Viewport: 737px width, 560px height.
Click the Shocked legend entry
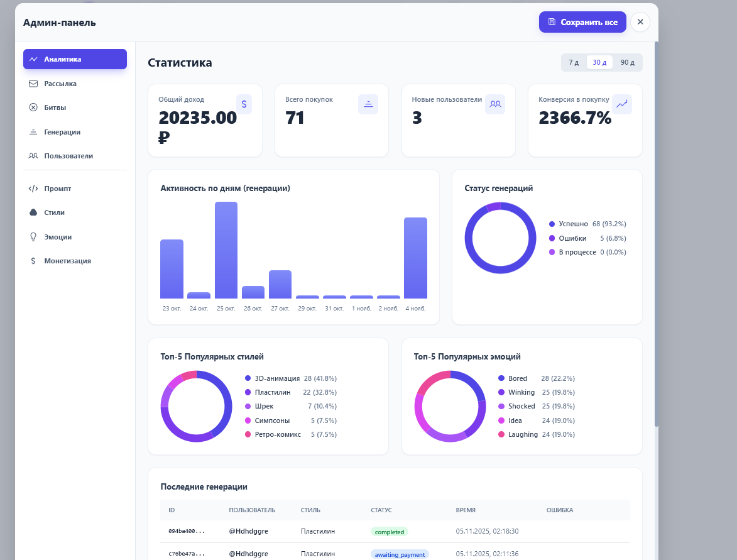click(537, 406)
